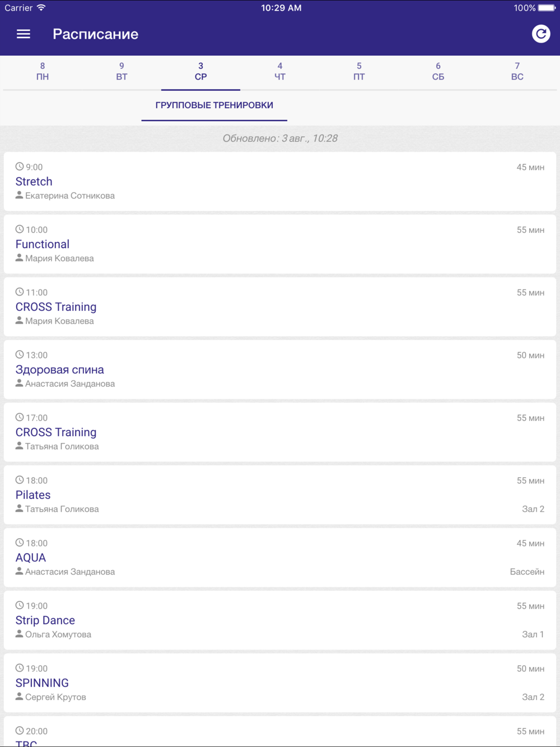Click trainer name Сергей Крутов
Screen dimensions: 560x747
coord(55,697)
